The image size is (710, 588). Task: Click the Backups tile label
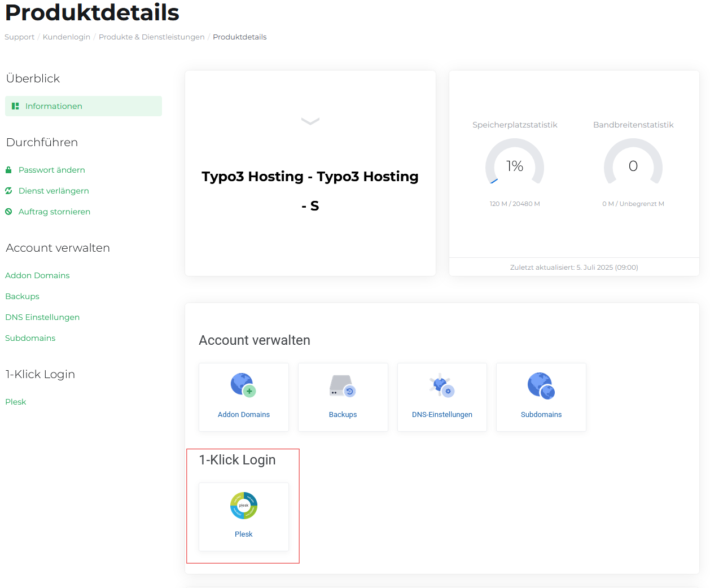click(x=343, y=414)
